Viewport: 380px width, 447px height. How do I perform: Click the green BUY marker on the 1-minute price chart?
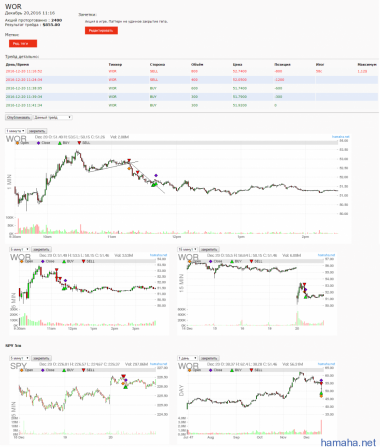(x=153, y=184)
